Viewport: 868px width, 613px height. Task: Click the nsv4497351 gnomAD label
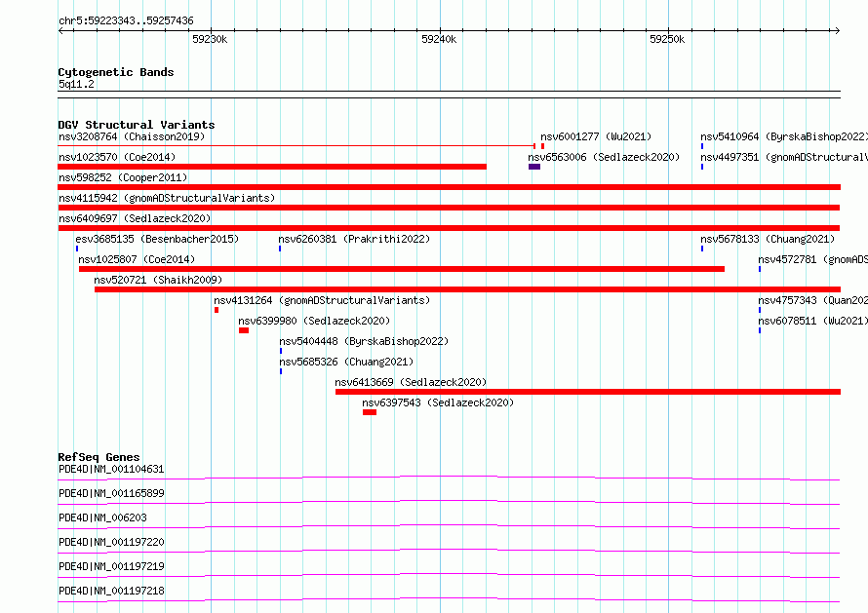coord(784,157)
